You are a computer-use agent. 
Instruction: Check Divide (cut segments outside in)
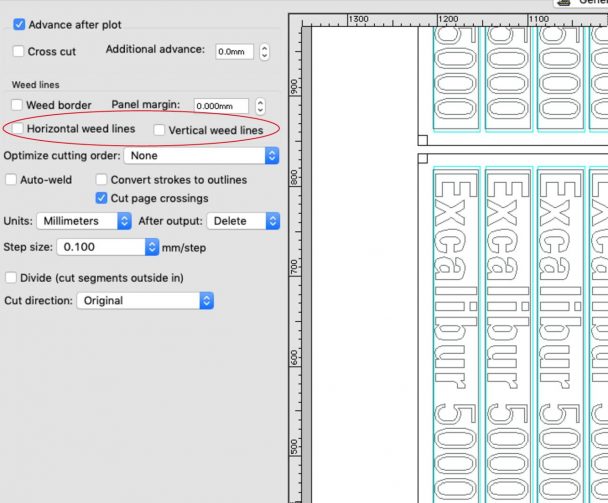pos(11,277)
